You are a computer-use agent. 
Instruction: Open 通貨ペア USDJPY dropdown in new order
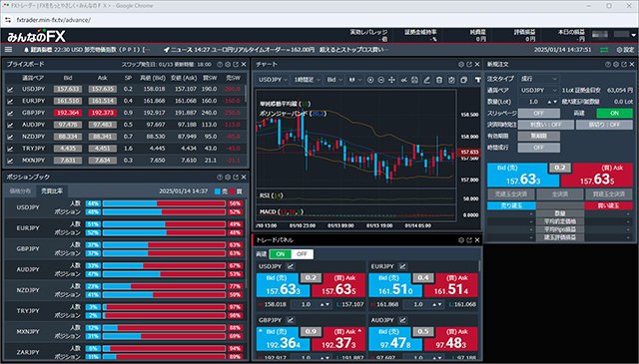point(539,90)
